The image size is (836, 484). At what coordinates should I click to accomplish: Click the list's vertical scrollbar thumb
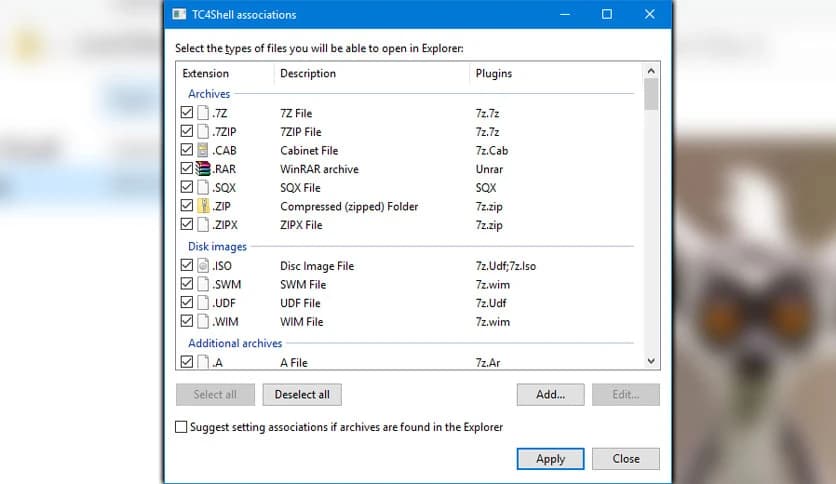click(x=652, y=95)
